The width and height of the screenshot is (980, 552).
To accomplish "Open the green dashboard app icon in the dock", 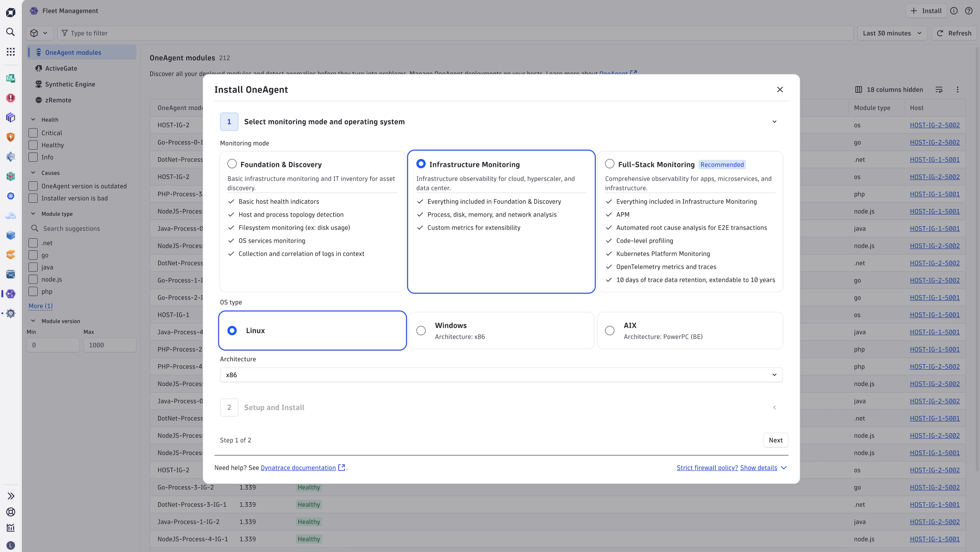I will pos(11,78).
